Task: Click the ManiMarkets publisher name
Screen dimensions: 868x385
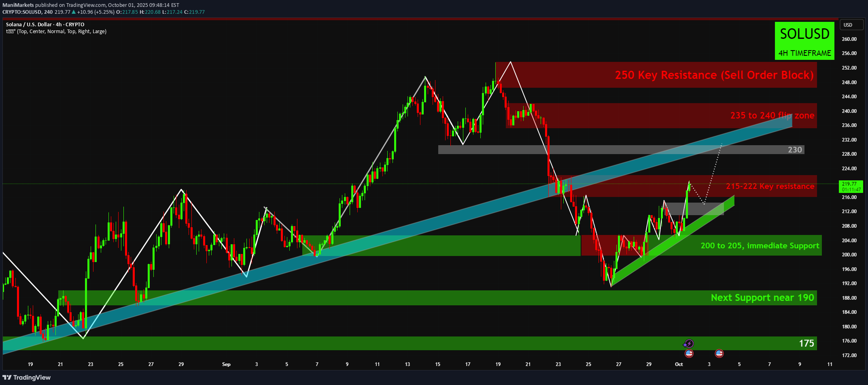Action: pyautogui.click(x=18, y=5)
